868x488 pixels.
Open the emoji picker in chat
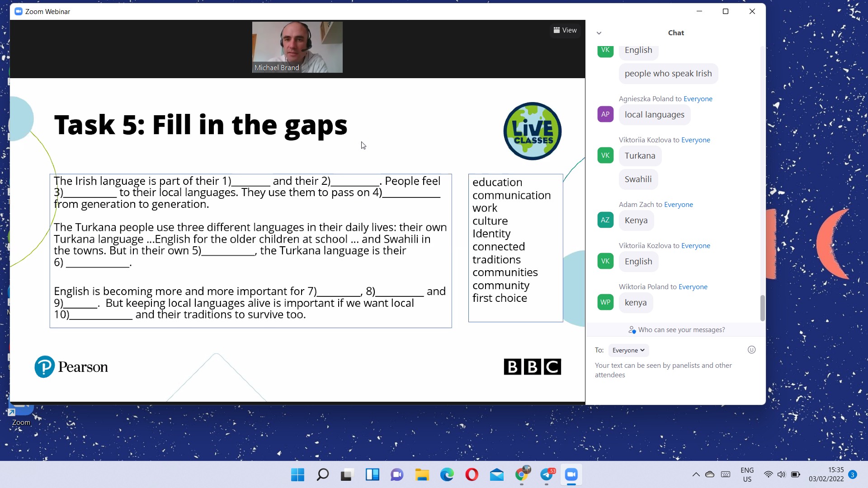(x=751, y=350)
